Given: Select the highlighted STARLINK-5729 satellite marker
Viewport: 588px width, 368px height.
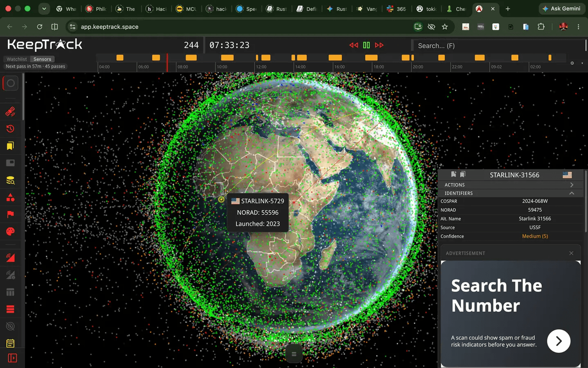Looking at the screenshot, I should [x=221, y=199].
